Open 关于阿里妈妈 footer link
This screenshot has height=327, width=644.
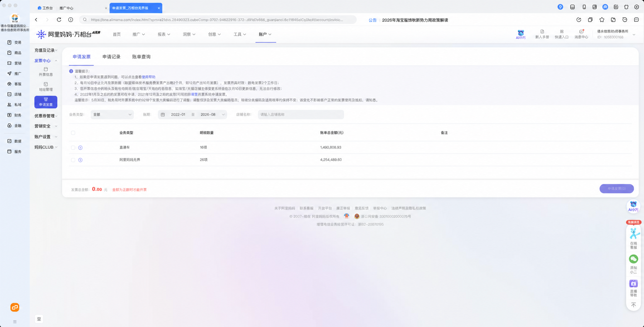point(285,208)
